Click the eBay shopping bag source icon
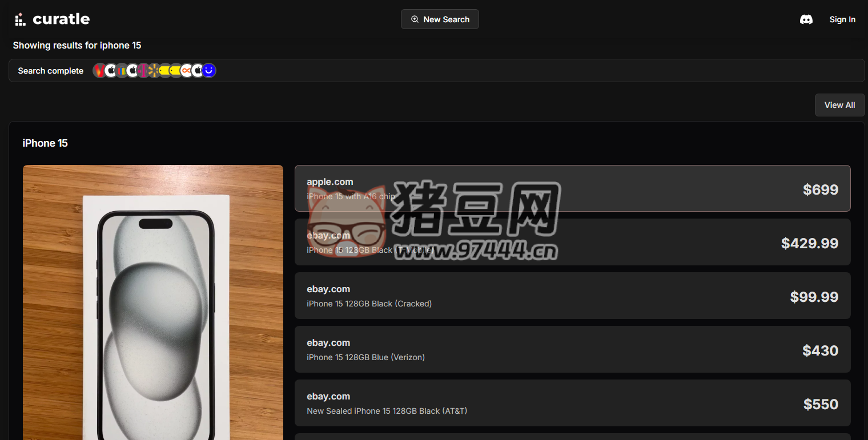The image size is (868, 440). [122, 71]
